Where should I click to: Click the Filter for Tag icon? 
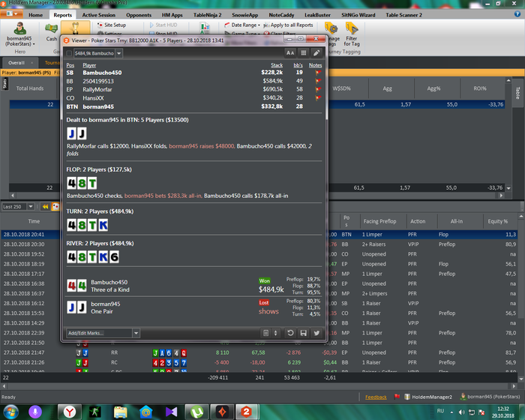point(352,34)
